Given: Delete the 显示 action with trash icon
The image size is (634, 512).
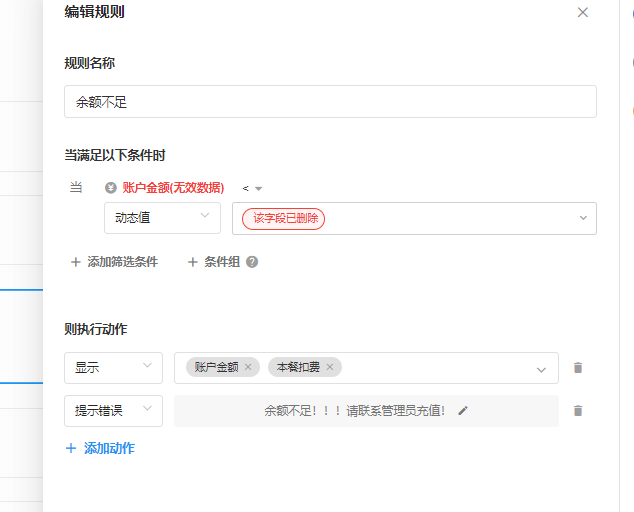Looking at the screenshot, I should [x=577, y=368].
